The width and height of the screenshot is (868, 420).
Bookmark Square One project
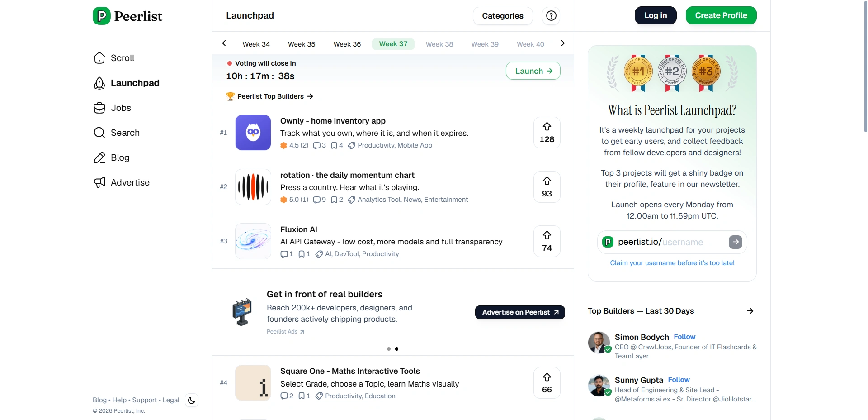[302, 396]
